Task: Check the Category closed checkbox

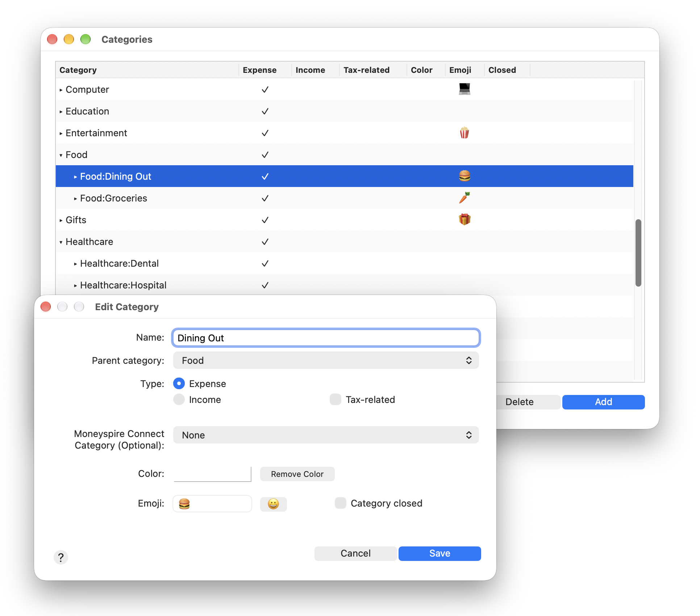Action: [x=341, y=503]
